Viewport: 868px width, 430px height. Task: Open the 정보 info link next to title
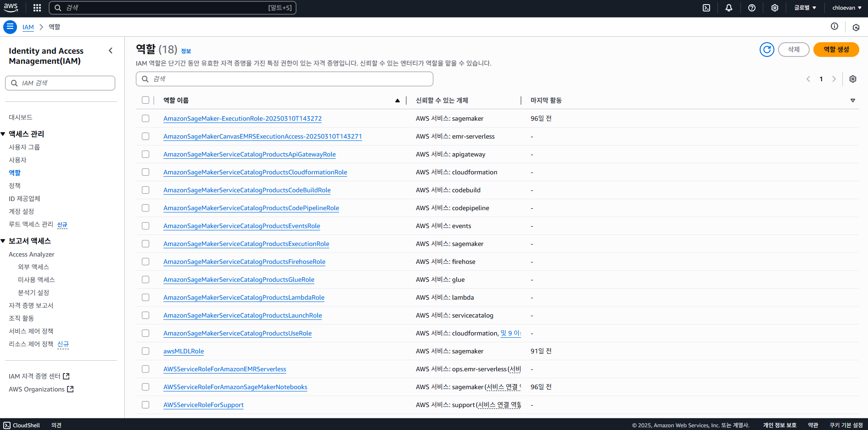[186, 51]
